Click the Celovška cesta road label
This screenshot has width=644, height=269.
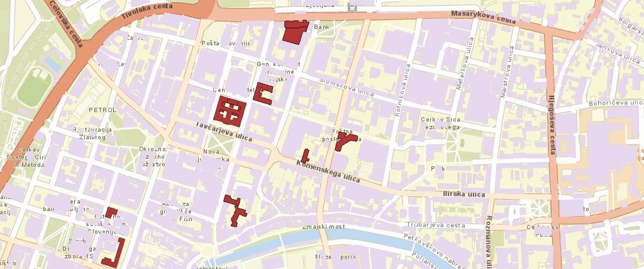[x=65, y=23]
